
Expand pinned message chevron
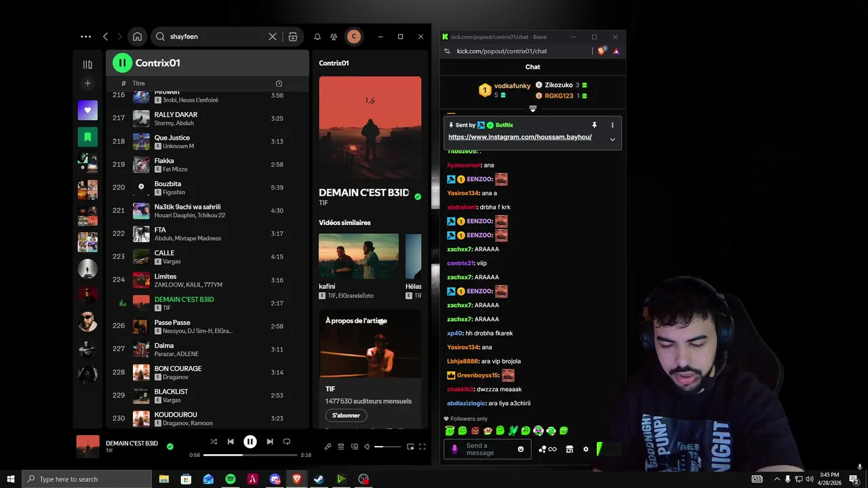coord(612,140)
